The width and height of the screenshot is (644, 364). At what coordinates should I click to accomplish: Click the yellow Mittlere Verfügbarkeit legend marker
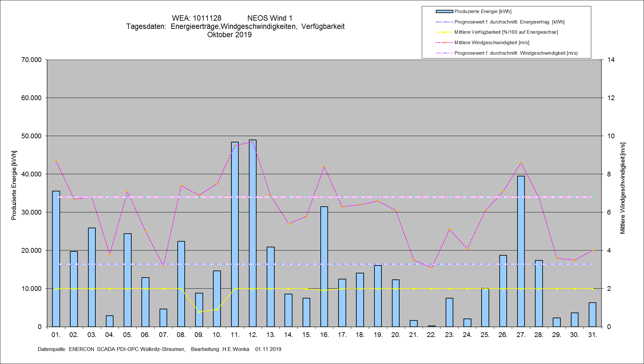coord(444,32)
